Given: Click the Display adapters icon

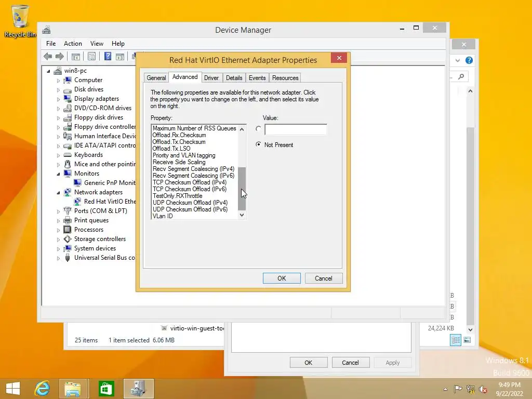Looking at the screenshot, I should (x=68, y=99).
